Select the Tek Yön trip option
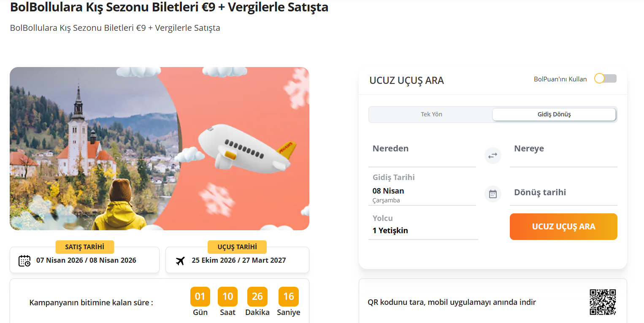 [431, 114]
